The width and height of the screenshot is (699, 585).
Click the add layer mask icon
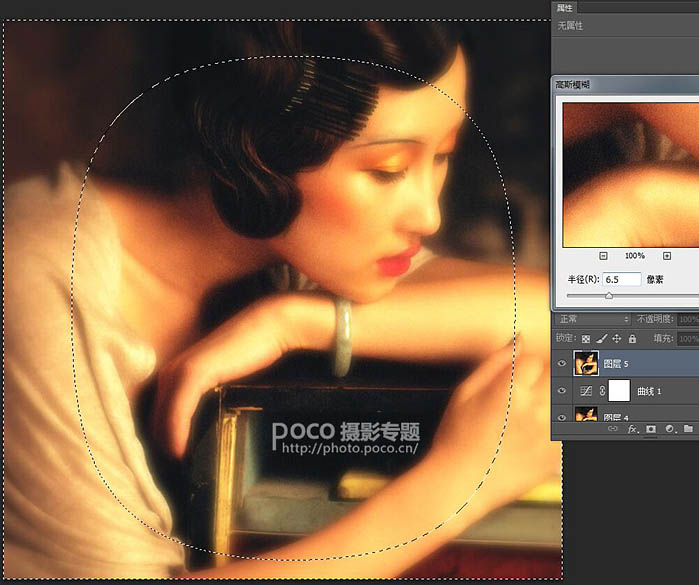click(x=651, y=428)
